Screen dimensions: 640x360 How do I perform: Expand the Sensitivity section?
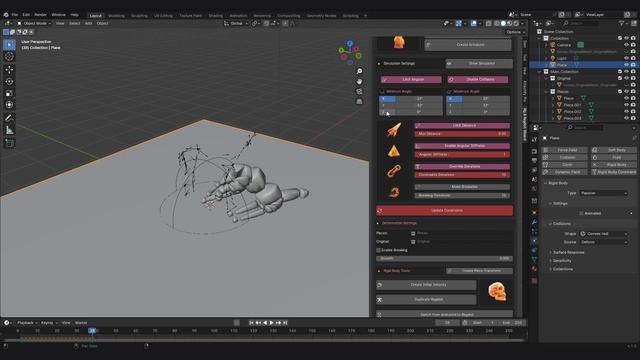click(x=562, y=261)
